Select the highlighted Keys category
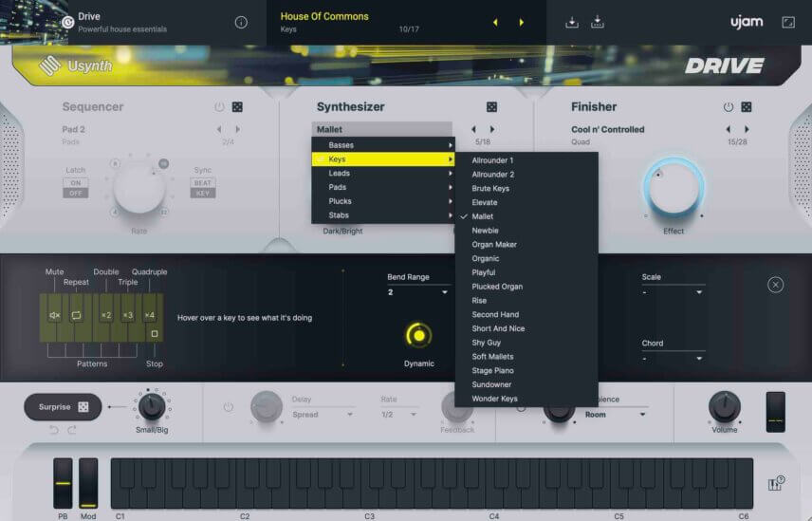The image size is (812, 521). pyautogui.click(x=382, y=159)
